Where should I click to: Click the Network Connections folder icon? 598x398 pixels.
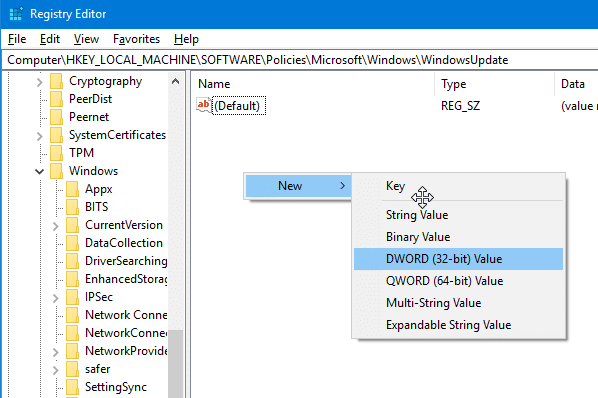pyautogui.click(x=72, y=315)
